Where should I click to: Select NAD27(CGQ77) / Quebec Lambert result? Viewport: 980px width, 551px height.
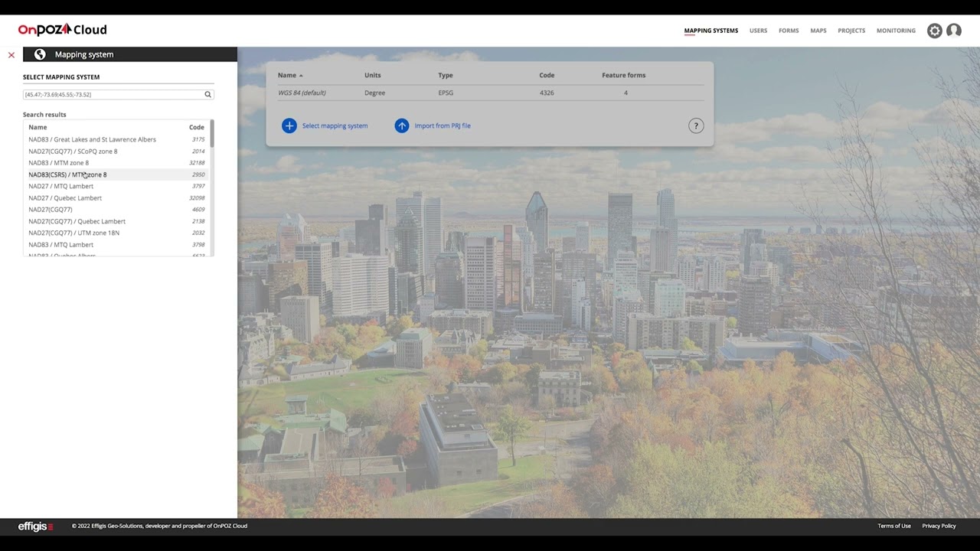click(116, 221)
